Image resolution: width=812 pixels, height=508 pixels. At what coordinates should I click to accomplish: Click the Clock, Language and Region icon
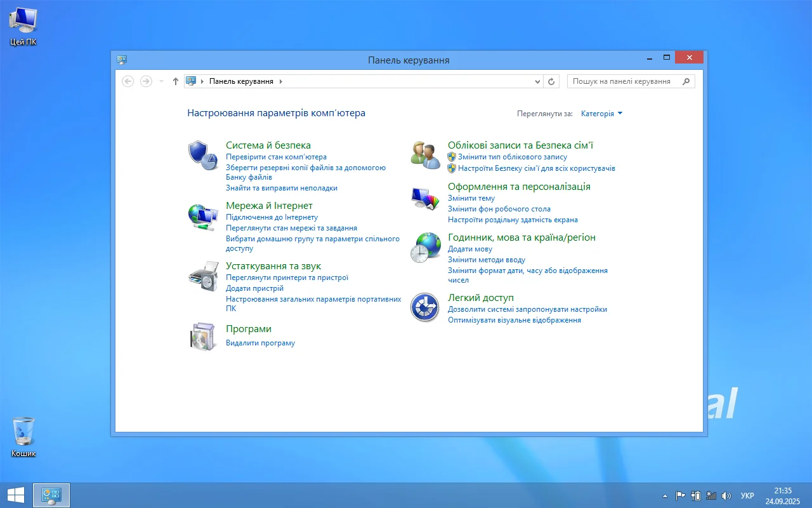425,248
